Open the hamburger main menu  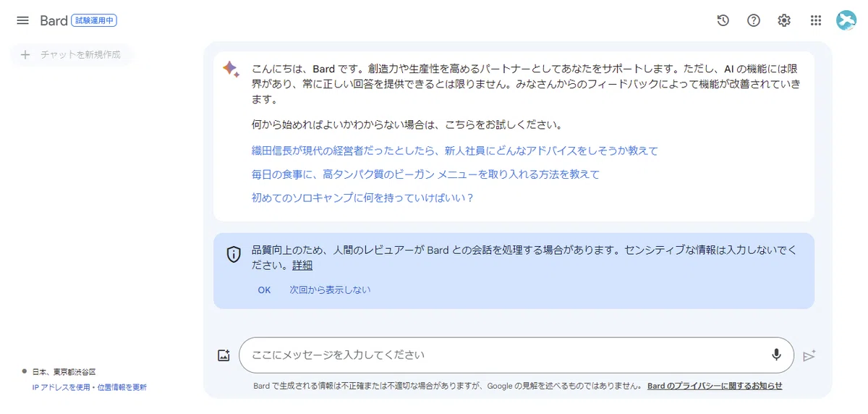[22, 20]
